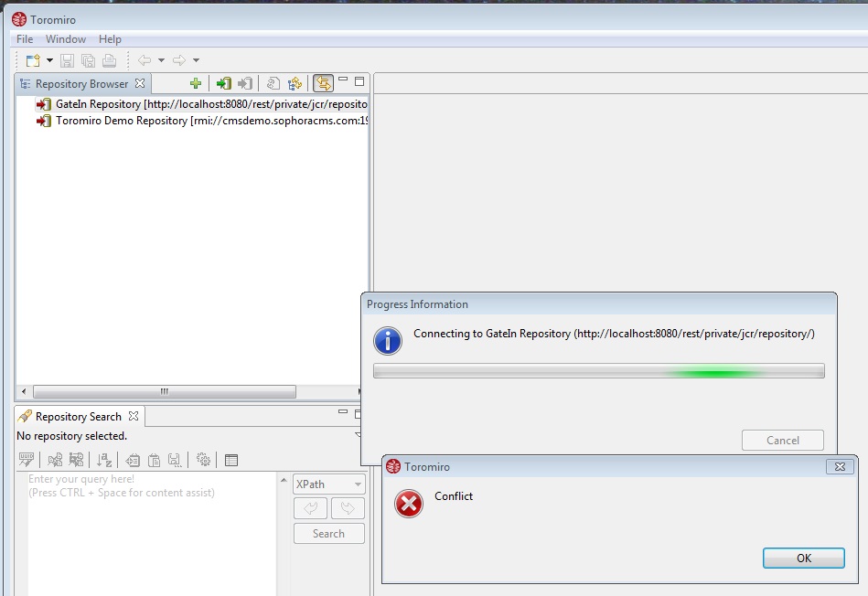Click the 'Connecting to GateIn Repository' message text

tap(614, 334)
